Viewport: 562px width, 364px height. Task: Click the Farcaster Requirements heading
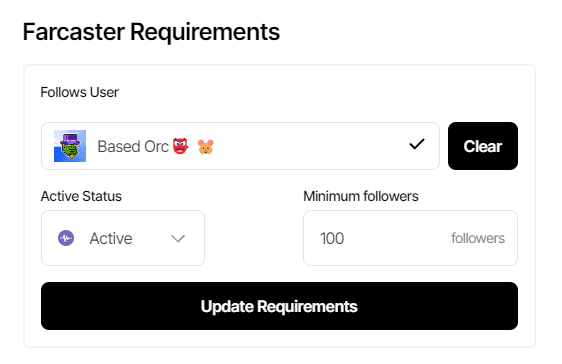151,32
